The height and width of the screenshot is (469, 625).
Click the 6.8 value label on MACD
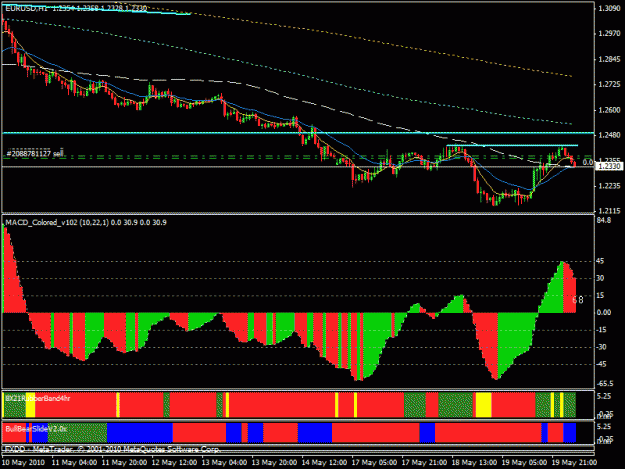(578, 300)
